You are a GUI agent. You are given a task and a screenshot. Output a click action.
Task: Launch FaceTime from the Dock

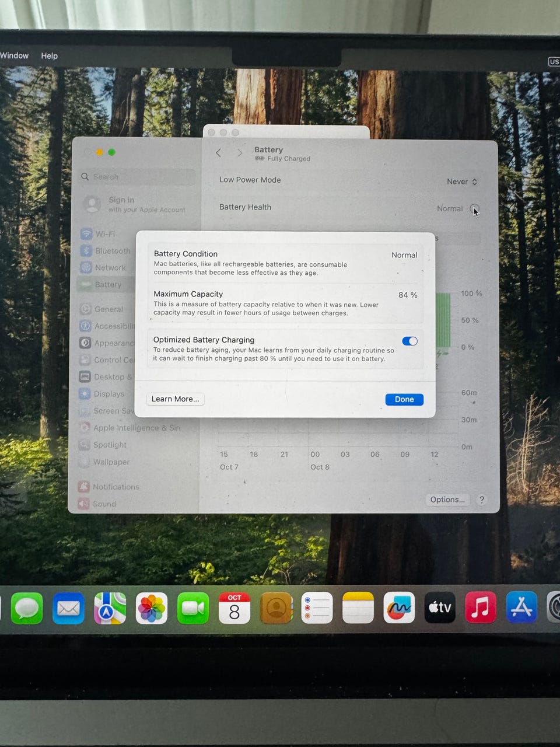pos(192,608)
